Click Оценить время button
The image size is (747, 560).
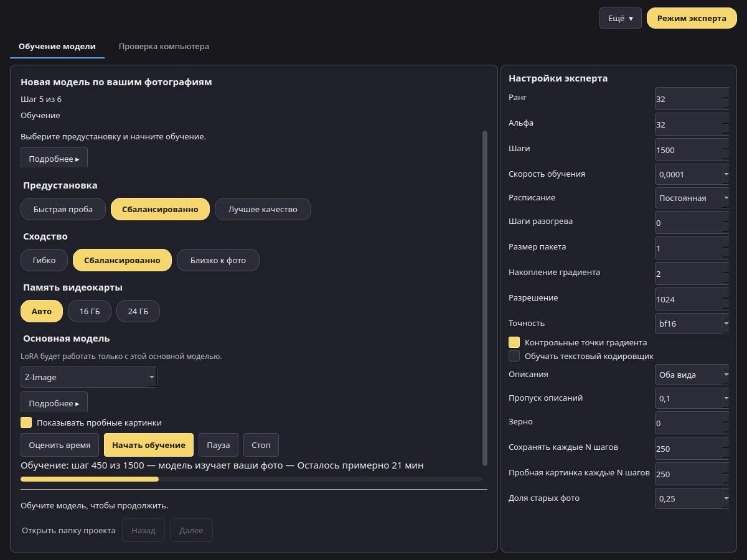click(x=60, y=445)
